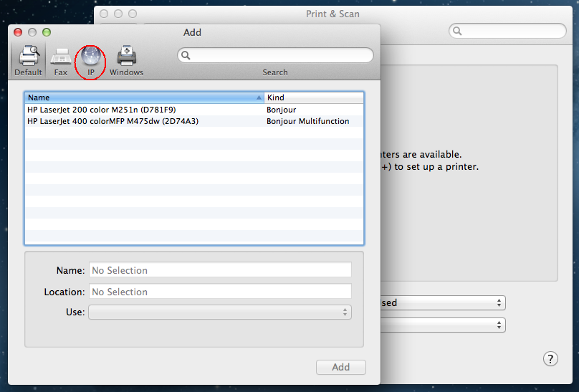Focus the Add dialog search field
Image resolution: width=579 pixels, height=392 pixels.
tap(281, 55)
